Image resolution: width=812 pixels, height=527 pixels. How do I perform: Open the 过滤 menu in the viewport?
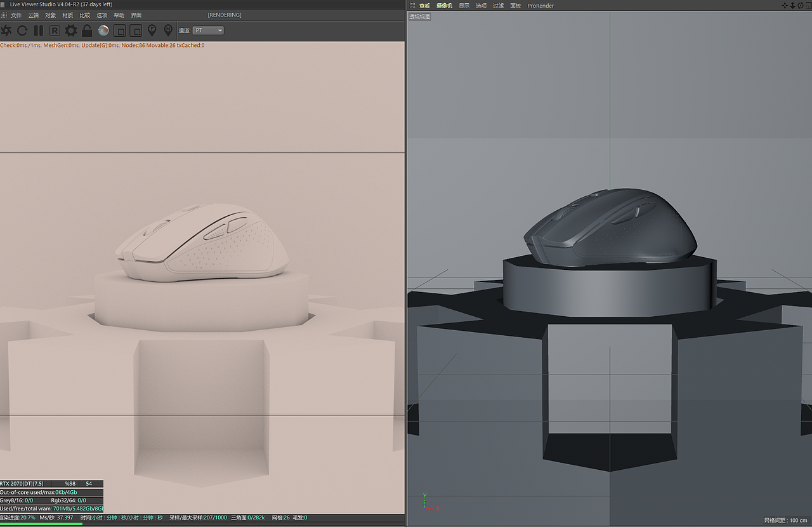click(x=499, y=6)
